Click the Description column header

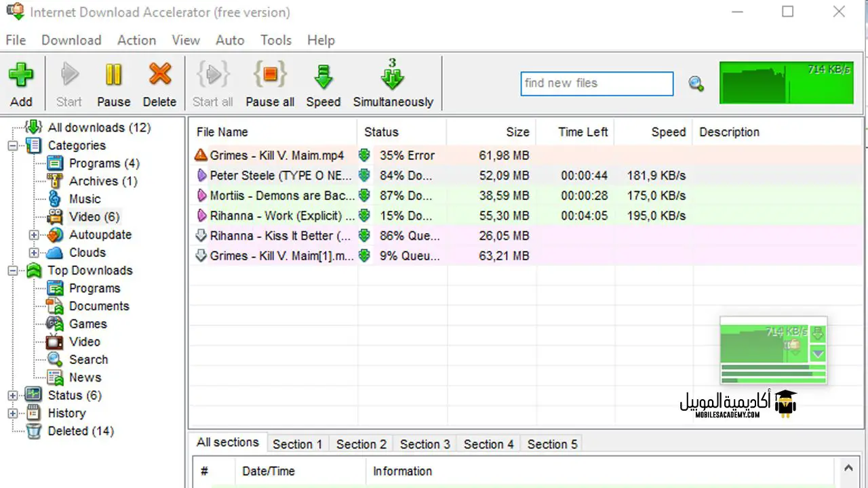pos(777,132)
